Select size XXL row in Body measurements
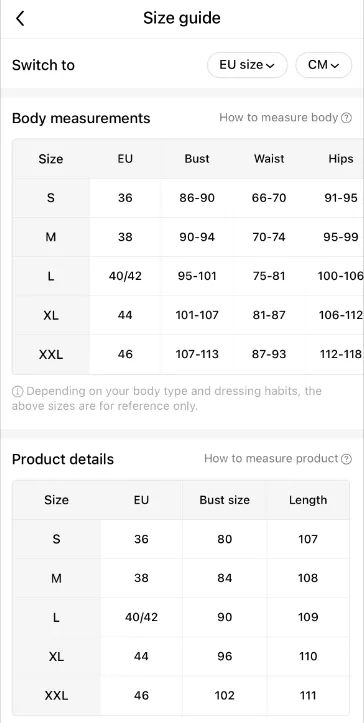The height and width of the screenshot is (723, 364). point(188,354)
